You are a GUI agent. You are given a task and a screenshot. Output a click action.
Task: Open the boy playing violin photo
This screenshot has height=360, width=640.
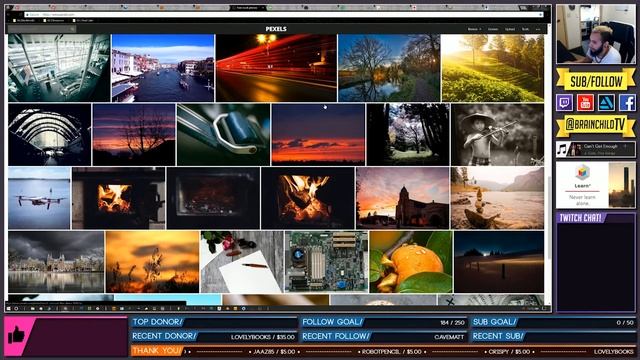coord(498,134)
